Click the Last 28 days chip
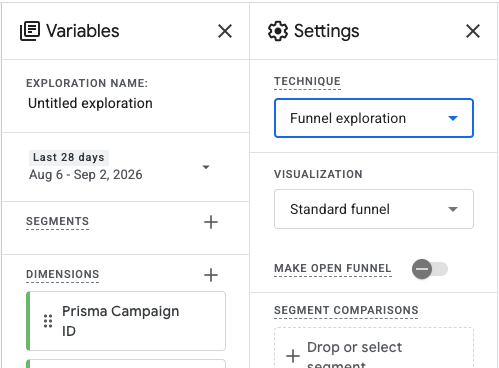This screenshot has height=368, width=499. 69,157
